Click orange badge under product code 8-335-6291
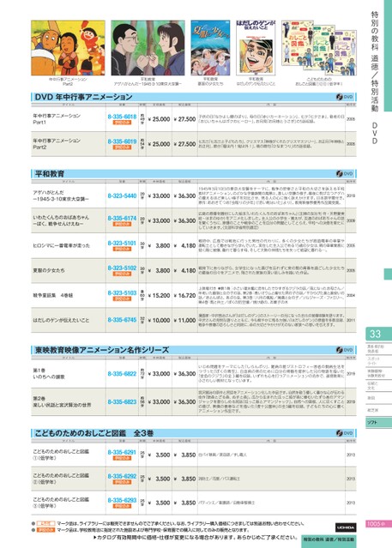Image resolution: width=392 pixels, height=548 pixels. tap(122, 458)
